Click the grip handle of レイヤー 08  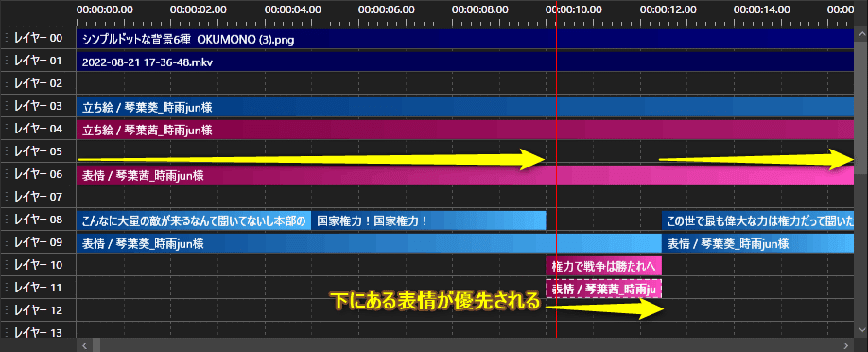pos(7,220)
